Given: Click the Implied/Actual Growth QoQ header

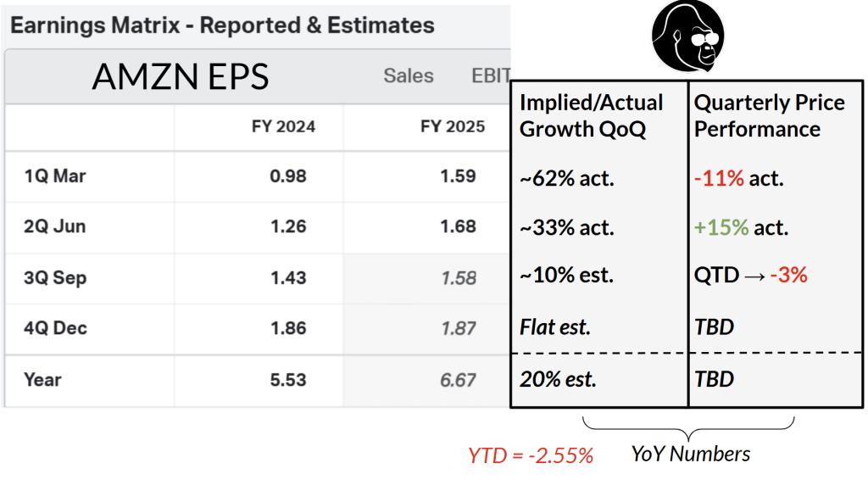Looking at the screenshot, I should 592,116.
